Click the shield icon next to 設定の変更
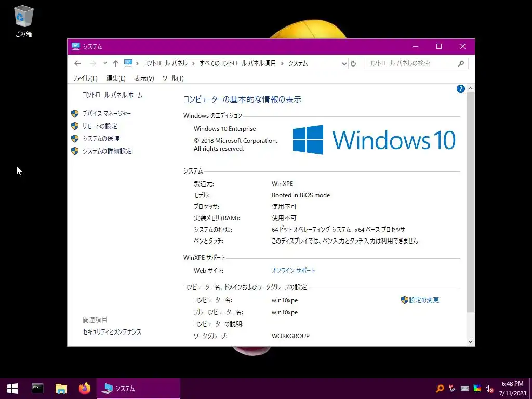 pos(404,300)
